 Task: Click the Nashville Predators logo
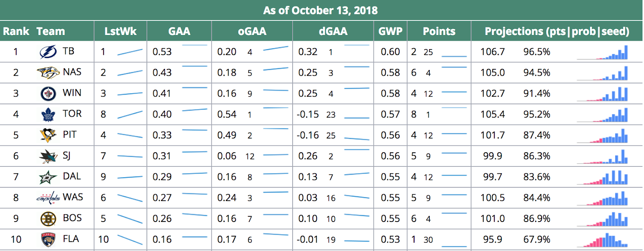(48, 73)
